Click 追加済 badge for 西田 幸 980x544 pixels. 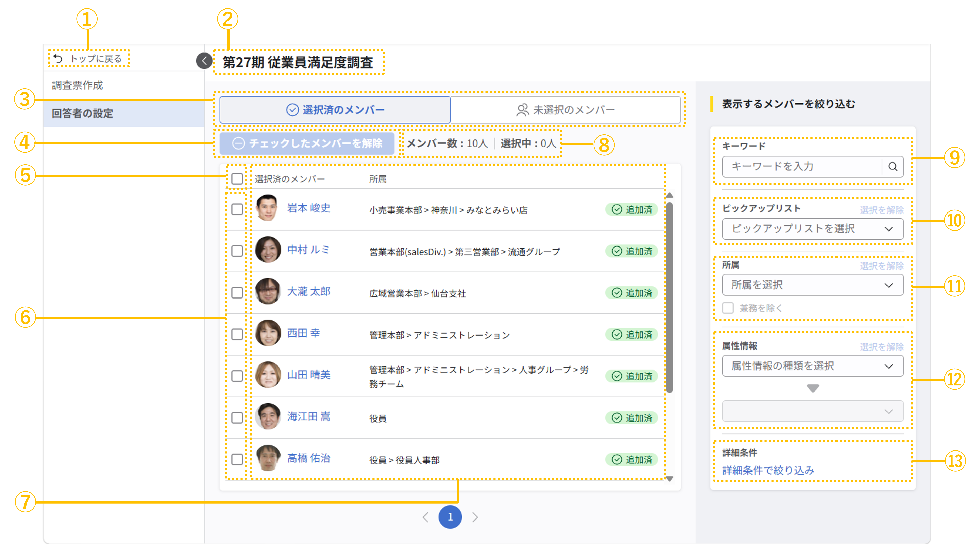tap(631, 335)
